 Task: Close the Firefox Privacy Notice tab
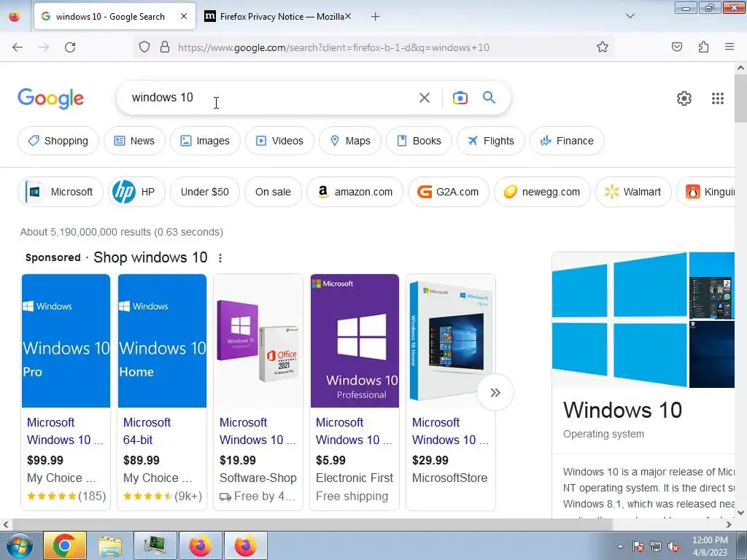coord(348,17)
